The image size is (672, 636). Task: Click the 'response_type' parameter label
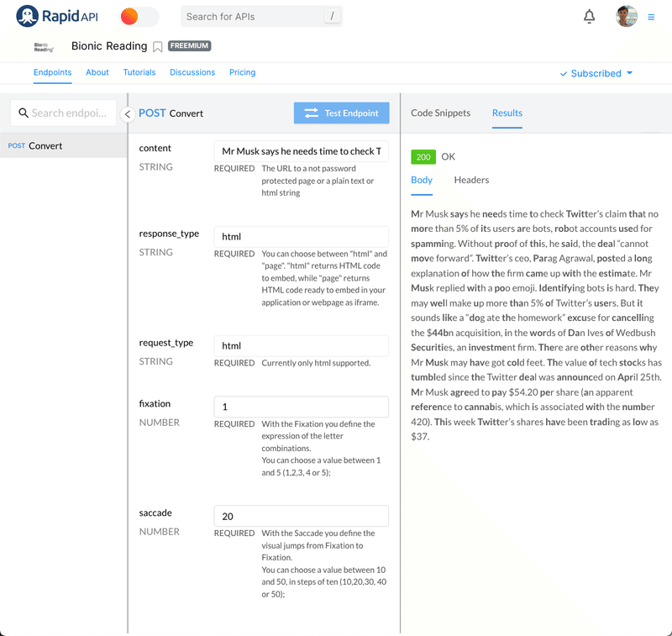pyautogui.click(x=169, y=234)
